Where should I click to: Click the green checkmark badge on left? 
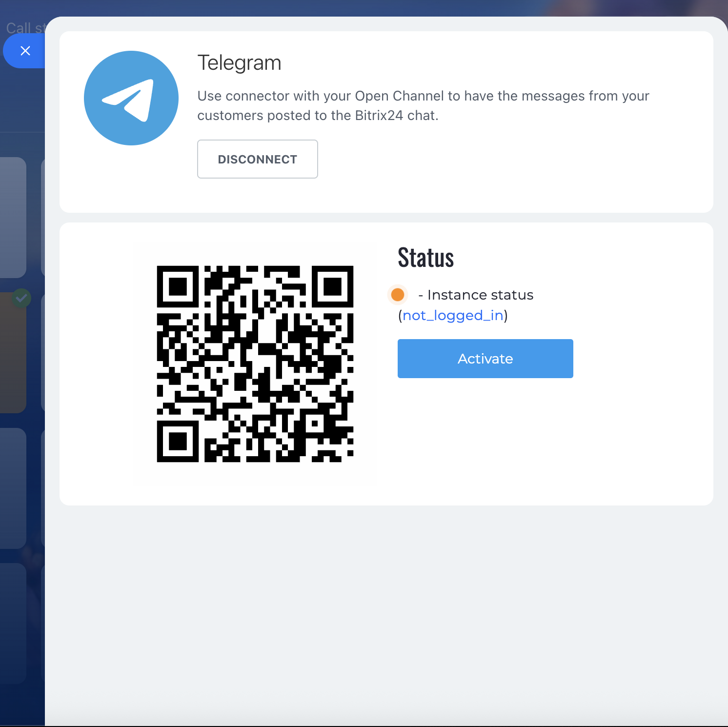[x=21, y=298]
